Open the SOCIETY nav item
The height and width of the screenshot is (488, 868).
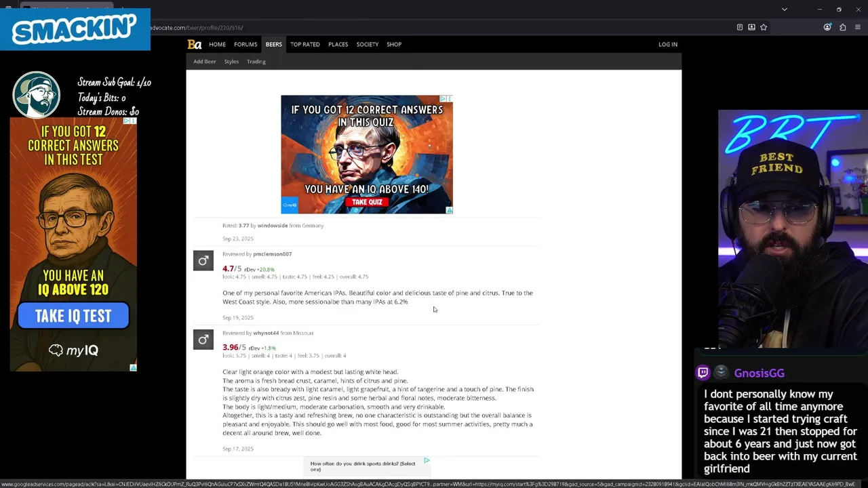368,45
